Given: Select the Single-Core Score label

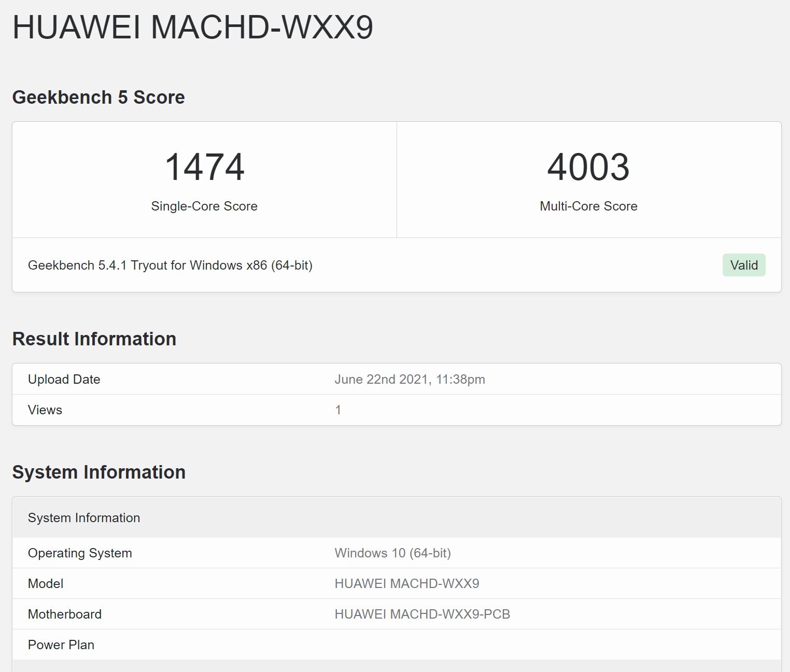Looking at the screenshot, I should click(204, 206).
